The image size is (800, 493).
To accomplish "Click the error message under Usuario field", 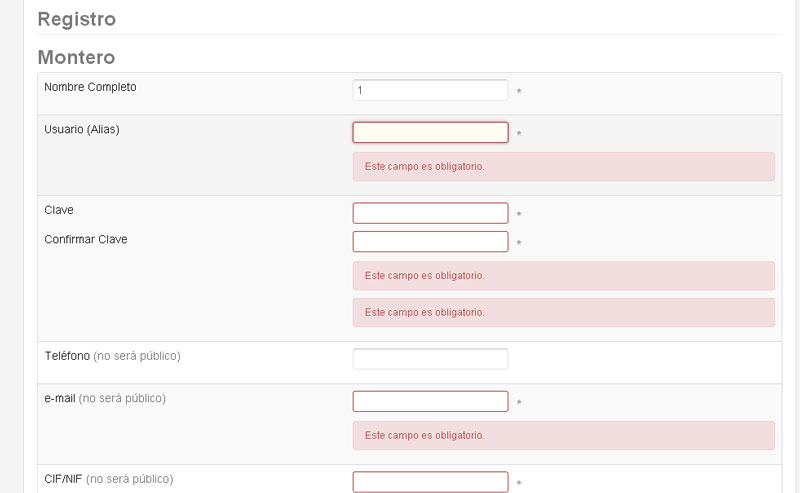I will tap(563, 166).
